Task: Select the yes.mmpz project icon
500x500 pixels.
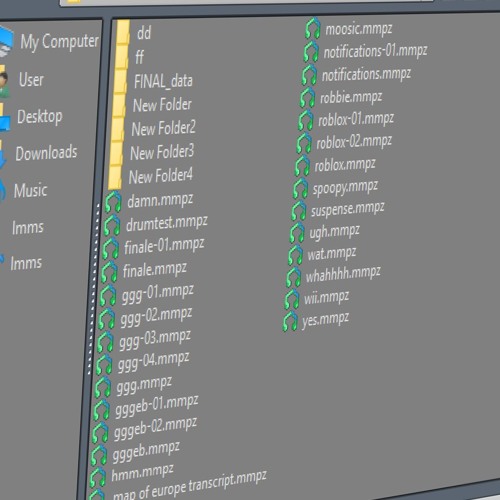Action: click(290, 322)
